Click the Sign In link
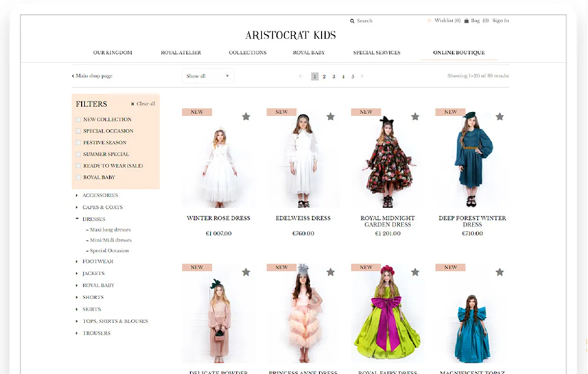 click(x=500, y=21)
